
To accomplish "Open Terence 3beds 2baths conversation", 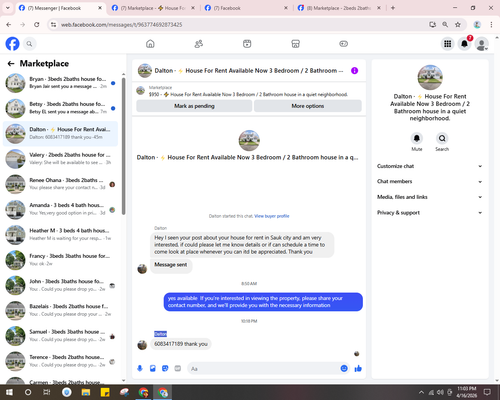I will 61,361.
